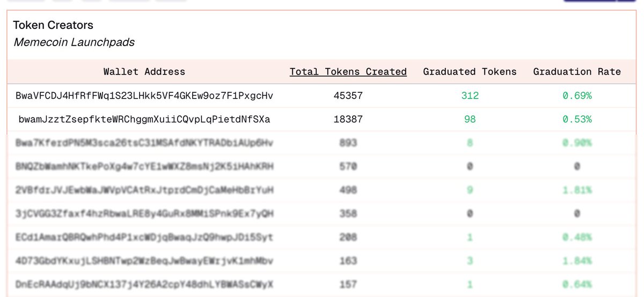644x297 pixels.
Task: Click graduation rate 1.84%
Action: click(x=577, y=261)
